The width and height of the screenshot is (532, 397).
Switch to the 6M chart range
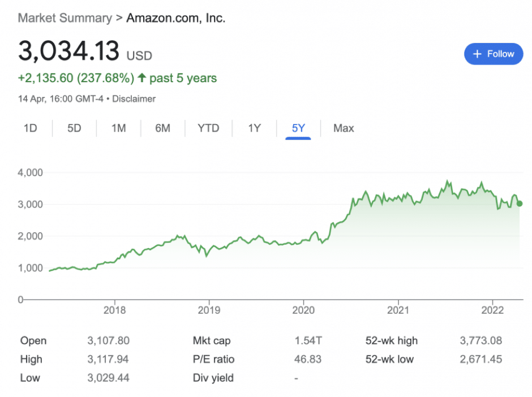pos(162,128)
